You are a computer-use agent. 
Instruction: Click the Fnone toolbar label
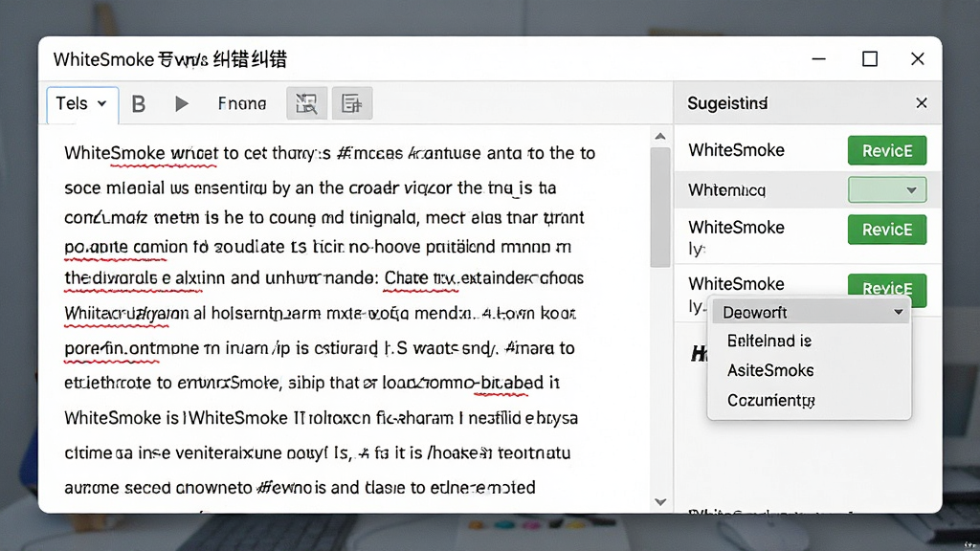pyautogui.click(x=242, y=103)
